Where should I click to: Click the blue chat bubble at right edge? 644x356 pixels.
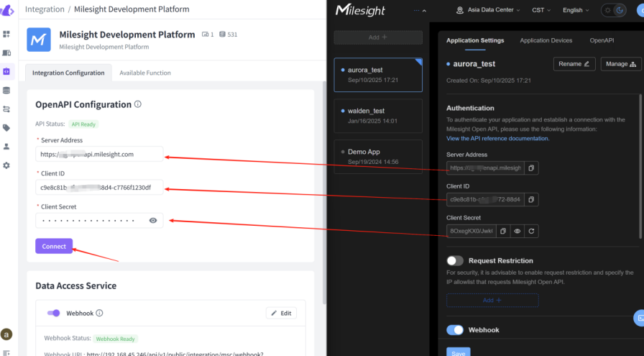639,318
